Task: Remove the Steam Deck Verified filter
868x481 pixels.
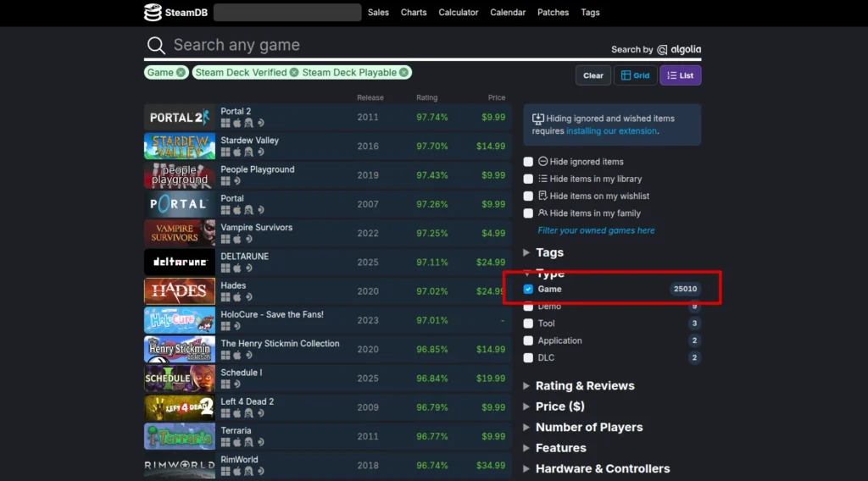Action: point(294,73)
